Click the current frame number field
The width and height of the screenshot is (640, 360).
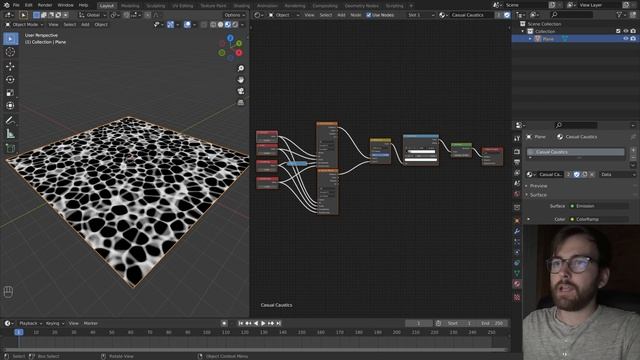[418, 323]
